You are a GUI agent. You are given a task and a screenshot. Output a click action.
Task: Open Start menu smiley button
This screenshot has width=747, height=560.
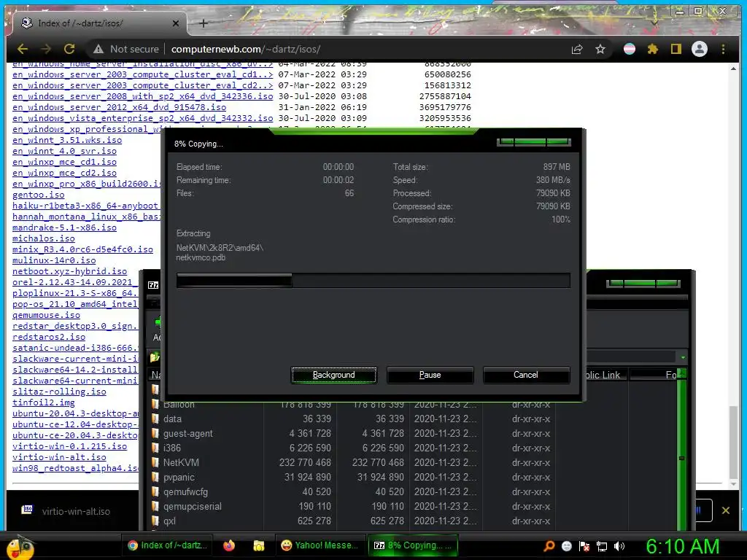20,547
